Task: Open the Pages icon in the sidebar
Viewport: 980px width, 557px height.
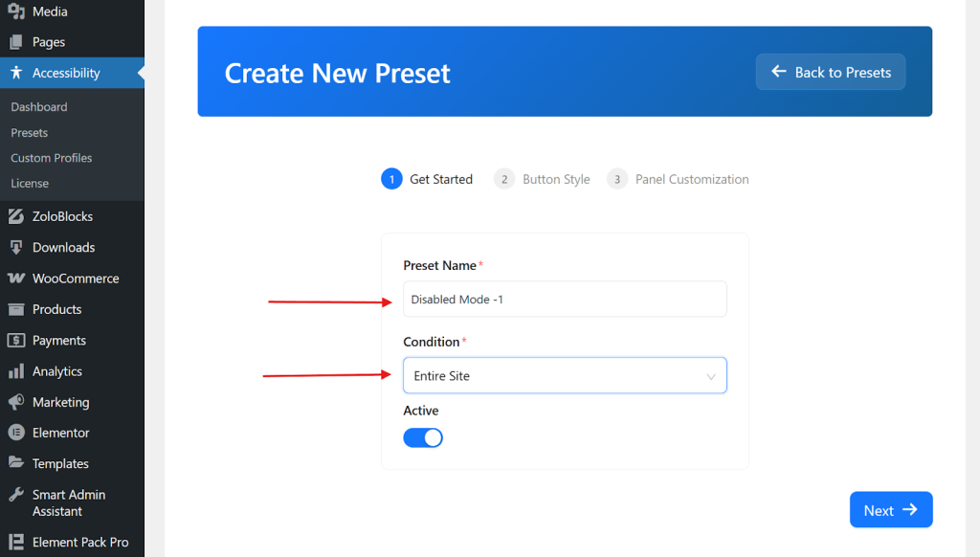Action: point(19,41)
